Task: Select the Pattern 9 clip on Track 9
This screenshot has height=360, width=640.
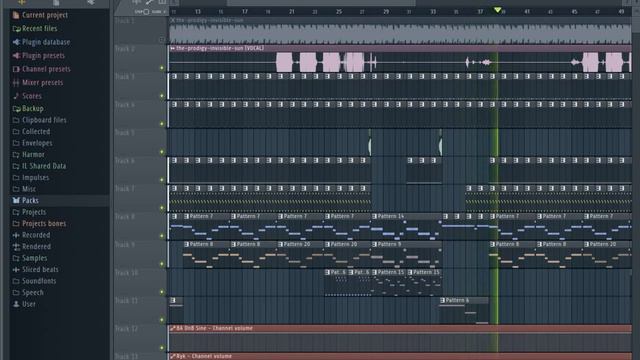Action: [x=406, y=254]
